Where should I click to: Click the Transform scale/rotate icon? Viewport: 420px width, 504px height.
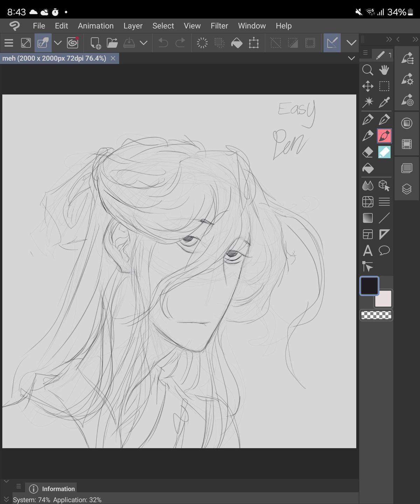pos(254,43)
